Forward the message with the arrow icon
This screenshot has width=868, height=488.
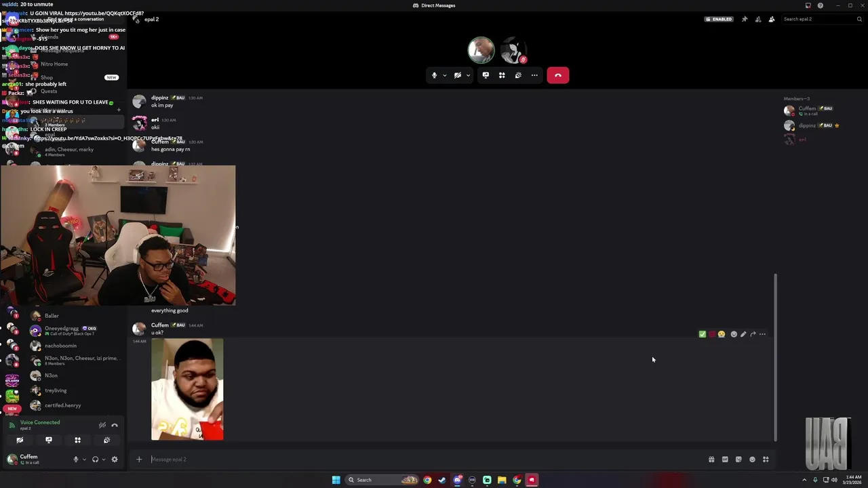[x=753, y=334]
